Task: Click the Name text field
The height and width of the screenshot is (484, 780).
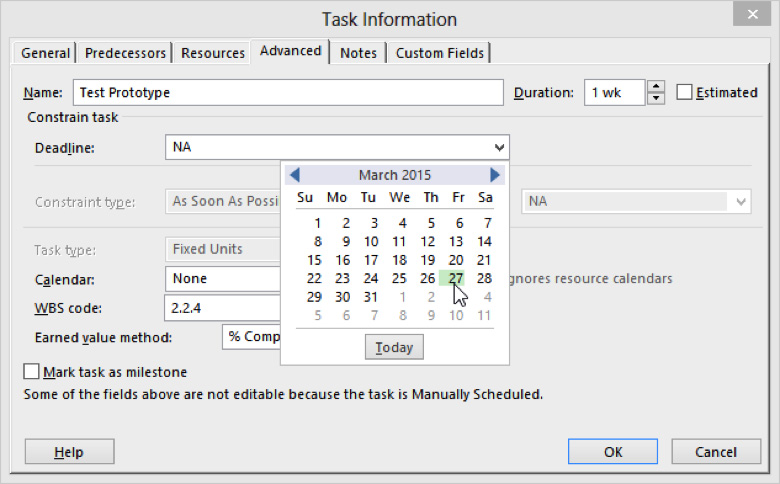Action: pyautogui.click(x=287, y=93)
